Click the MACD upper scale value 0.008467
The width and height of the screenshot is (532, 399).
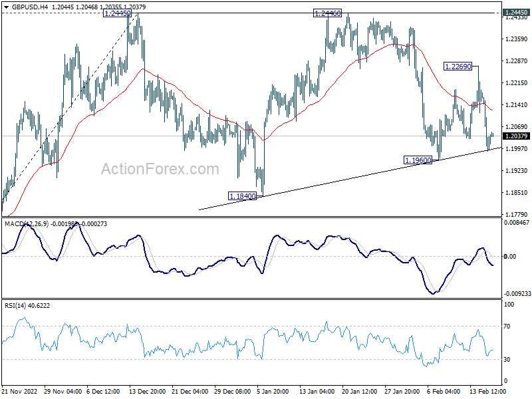[517, 223]
